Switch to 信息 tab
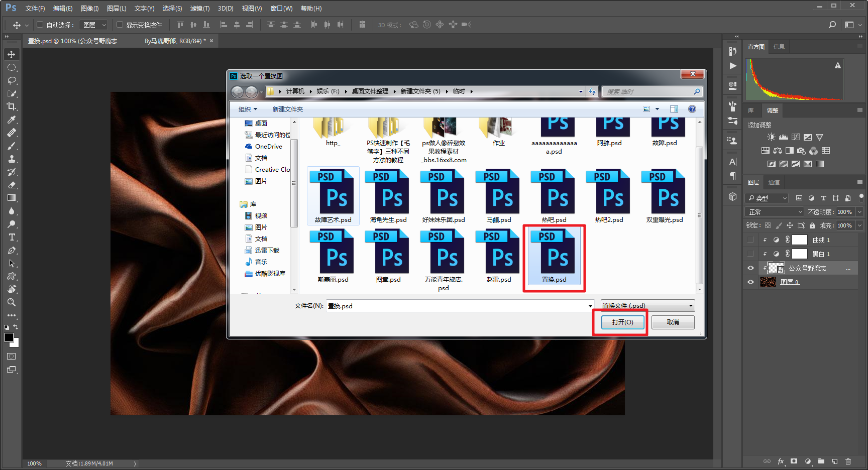 (x=779, y=47)
